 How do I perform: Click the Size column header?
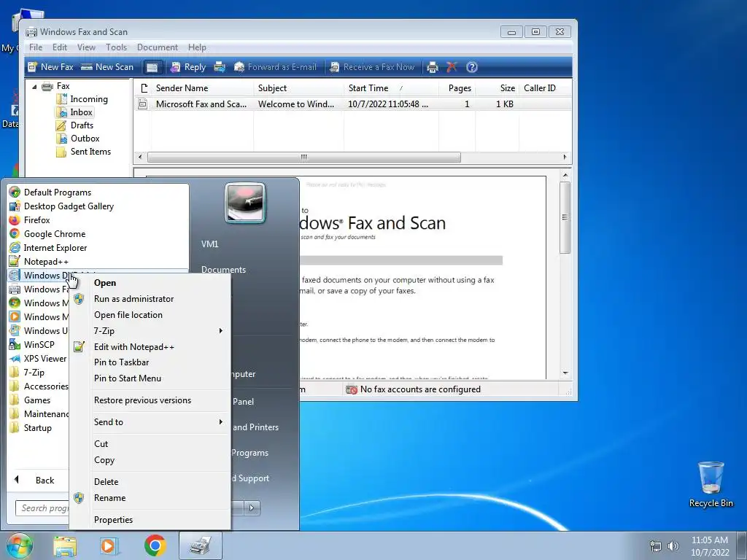click(496, 88)
